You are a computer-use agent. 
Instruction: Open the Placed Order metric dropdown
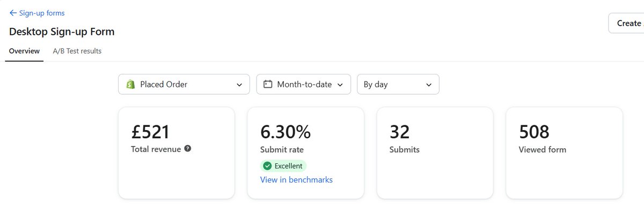[x=184, y=84]
